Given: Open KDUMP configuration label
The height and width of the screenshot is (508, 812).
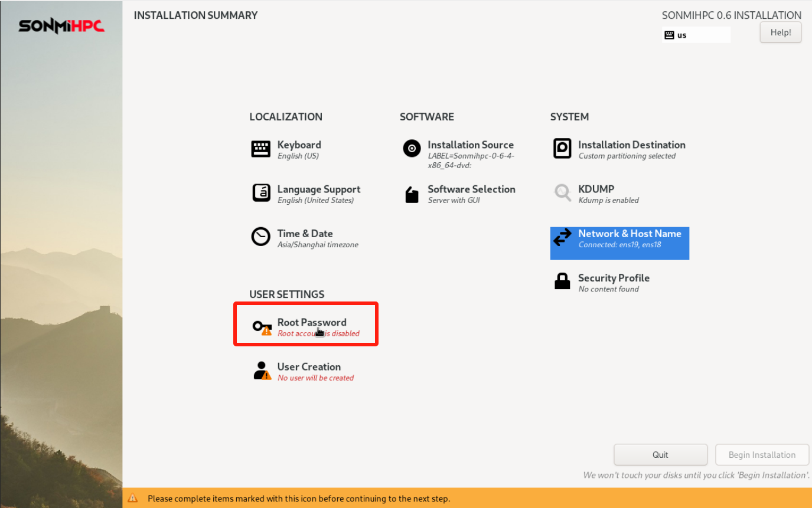Looking at the screenshot, I should coord(596,189).
